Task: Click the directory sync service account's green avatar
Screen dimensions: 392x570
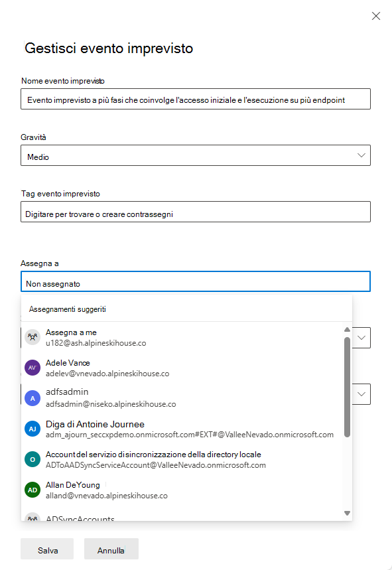Action: coord(32,460)
